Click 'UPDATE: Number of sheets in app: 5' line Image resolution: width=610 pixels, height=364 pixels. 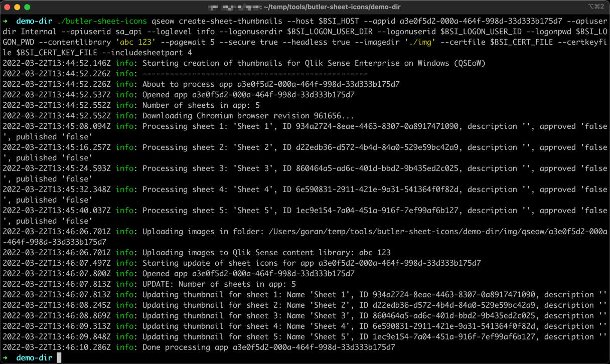coord(219,284)
